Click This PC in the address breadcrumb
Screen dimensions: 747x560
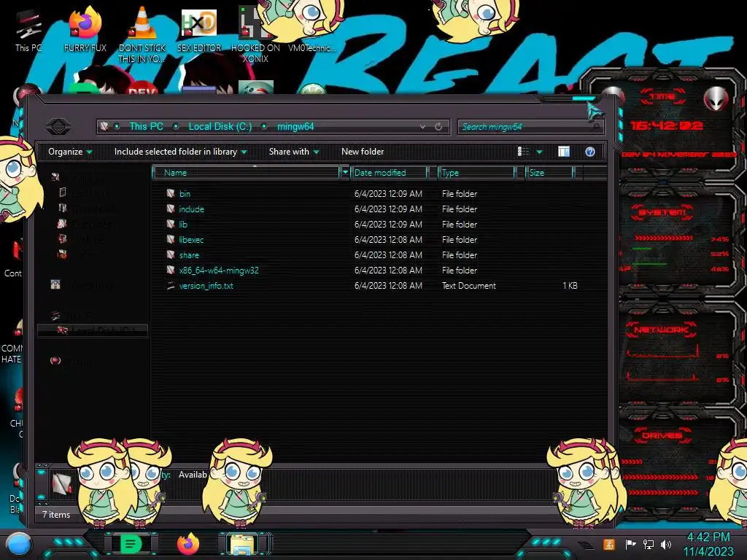[x=146, y=127]
